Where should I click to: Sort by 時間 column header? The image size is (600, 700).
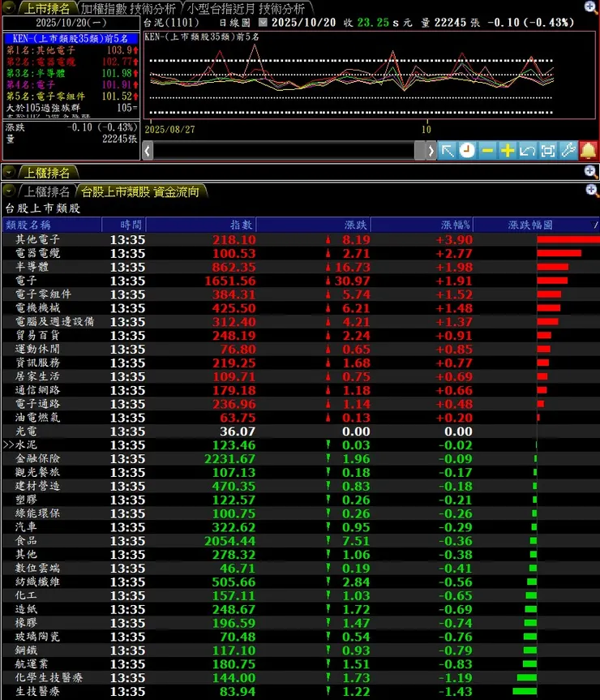pos(123,225)
